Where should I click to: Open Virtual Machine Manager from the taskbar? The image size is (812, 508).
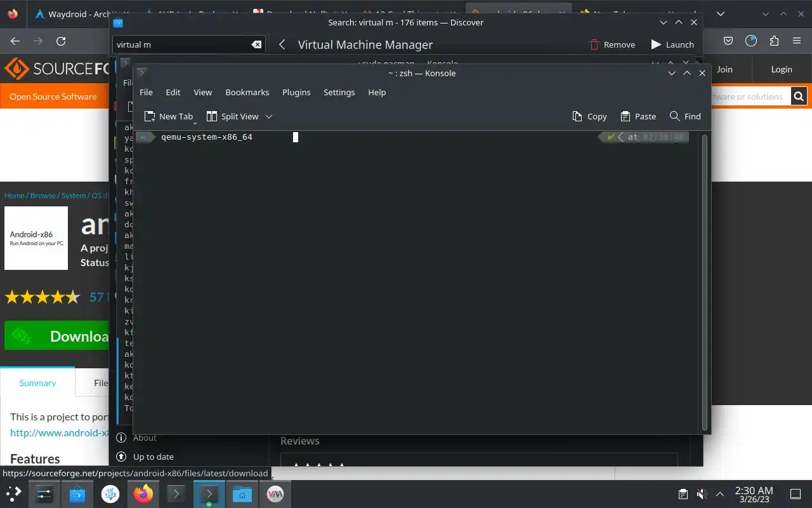[x=275, y=493]
